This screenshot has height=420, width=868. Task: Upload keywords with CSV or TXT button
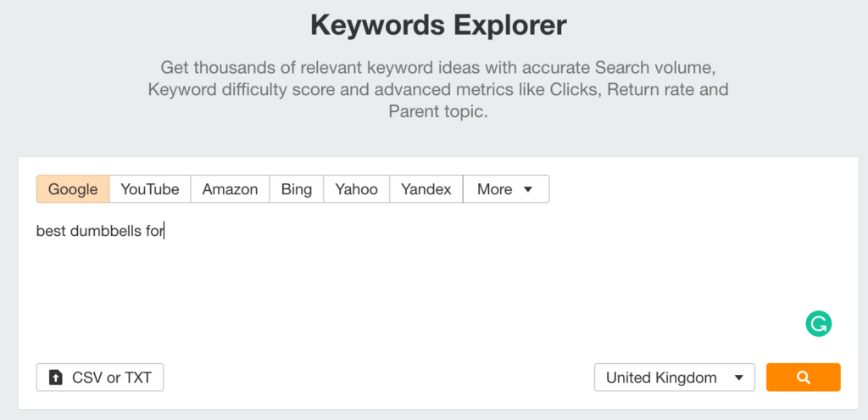(x=100, y=378)
